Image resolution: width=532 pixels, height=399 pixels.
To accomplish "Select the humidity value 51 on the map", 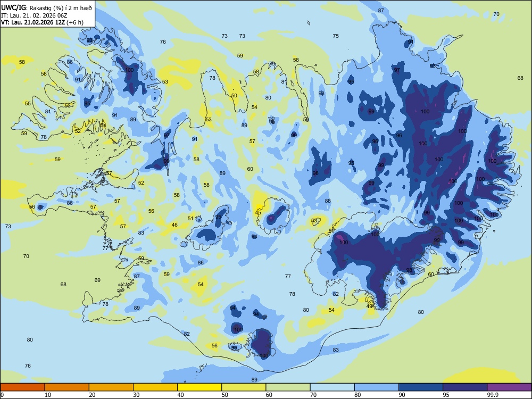I will tap(190, 219).
